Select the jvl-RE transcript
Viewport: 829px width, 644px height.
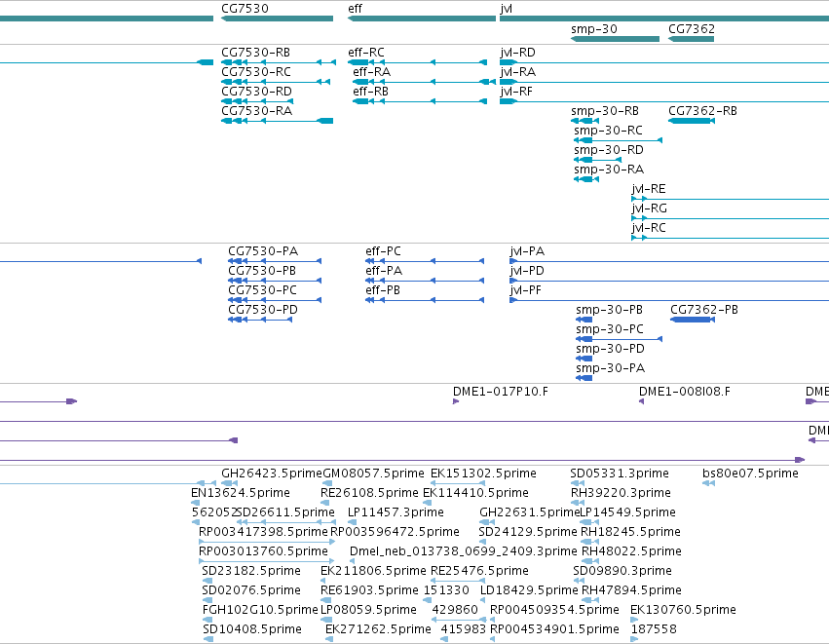point(731,200)
